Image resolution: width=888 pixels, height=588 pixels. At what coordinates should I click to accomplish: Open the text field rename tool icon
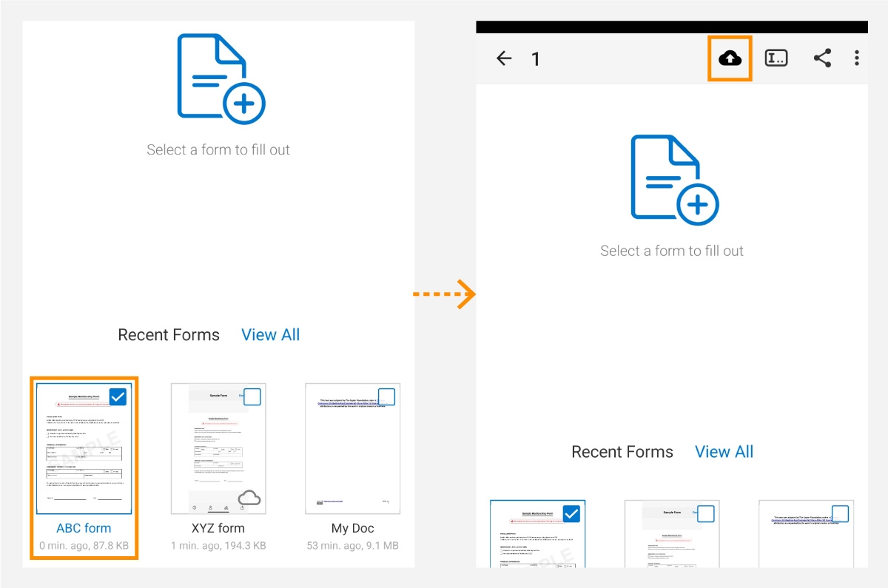point(776,58)
